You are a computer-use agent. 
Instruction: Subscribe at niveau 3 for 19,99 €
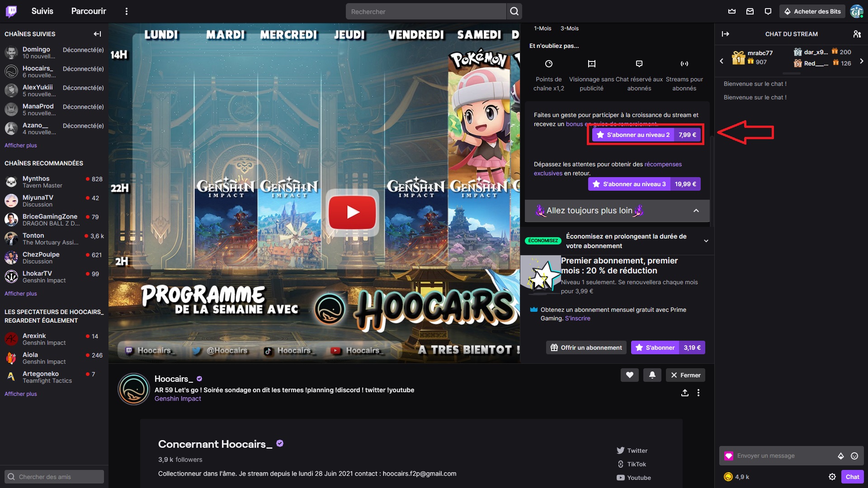[x=645, y=184]
